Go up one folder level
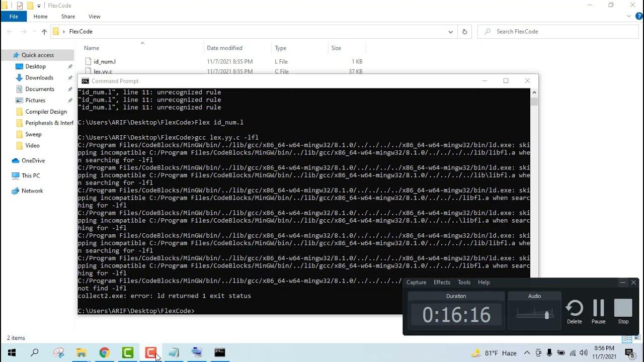The height and width of the screenshot is (362, 644). click(x=44, y=32)
